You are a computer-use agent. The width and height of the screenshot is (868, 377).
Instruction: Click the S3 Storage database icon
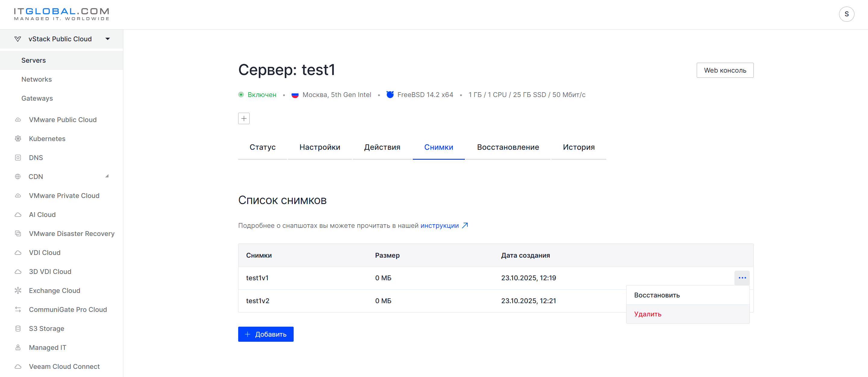[18, 328]
